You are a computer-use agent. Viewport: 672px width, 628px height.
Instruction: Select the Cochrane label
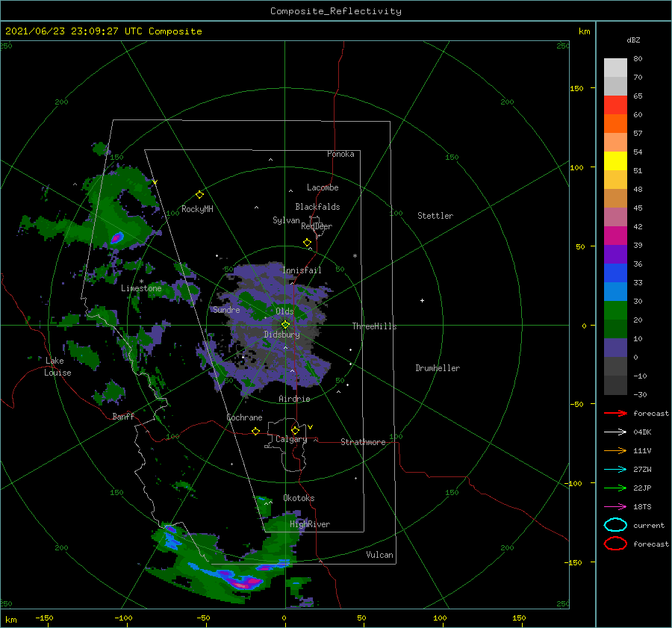(244, 417)
